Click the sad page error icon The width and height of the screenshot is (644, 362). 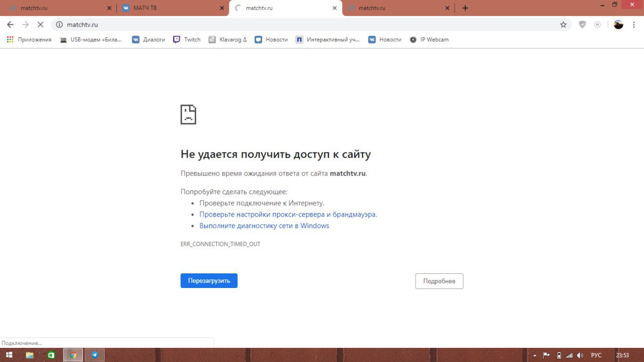click(x=188, y=114)
